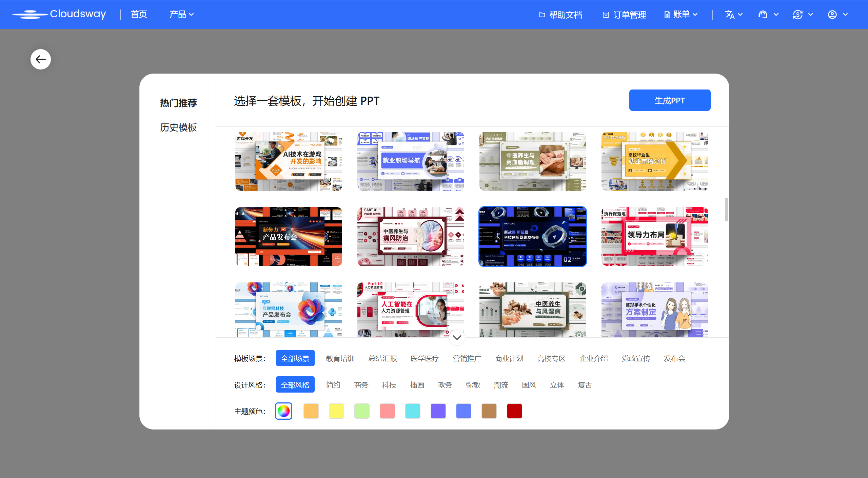Click the Cloudsway logo
Viewport: 868px width, 478px height.
pyautogui.click(x=59, y=14)
